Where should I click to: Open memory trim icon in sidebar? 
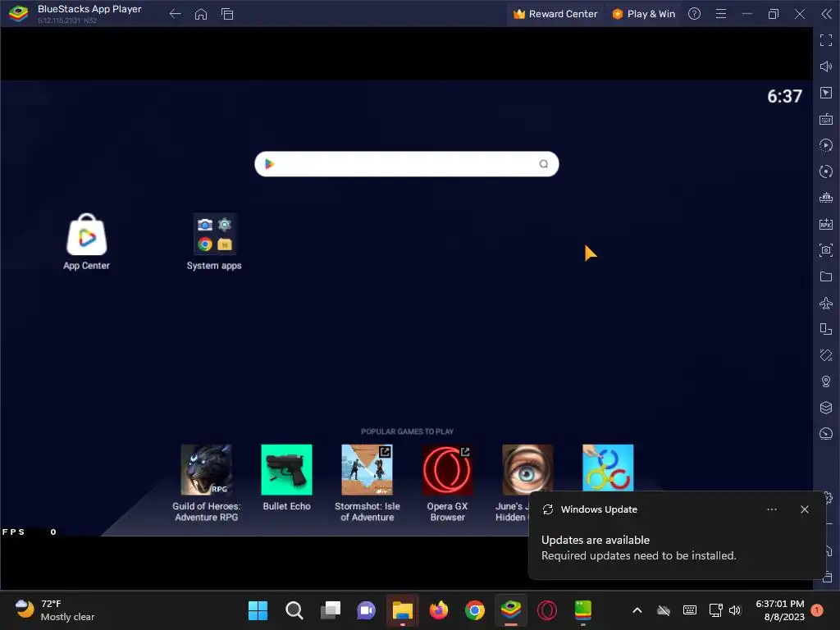click(826, 198)
